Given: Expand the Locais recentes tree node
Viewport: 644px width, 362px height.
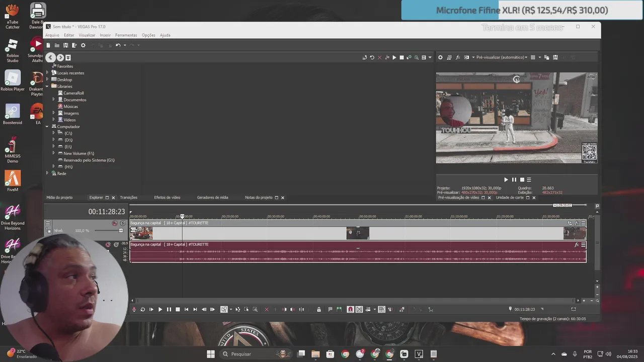Looking at the screenshot, I should [47, 73].
